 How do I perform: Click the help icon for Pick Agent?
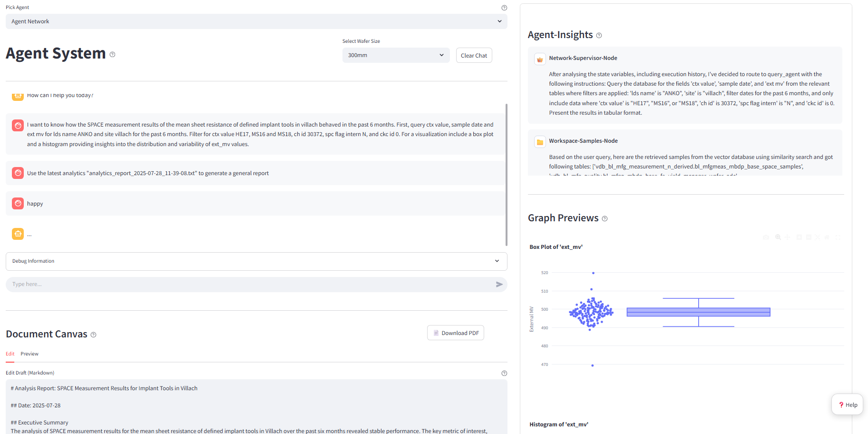coord(504,8)
